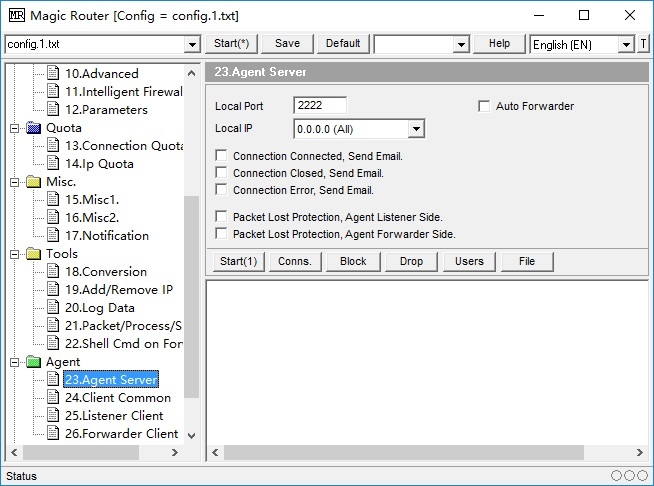Open the config.1.txt file dropdown
The image size is (654, 486).
pyautogui.click(x=192, y=45)
